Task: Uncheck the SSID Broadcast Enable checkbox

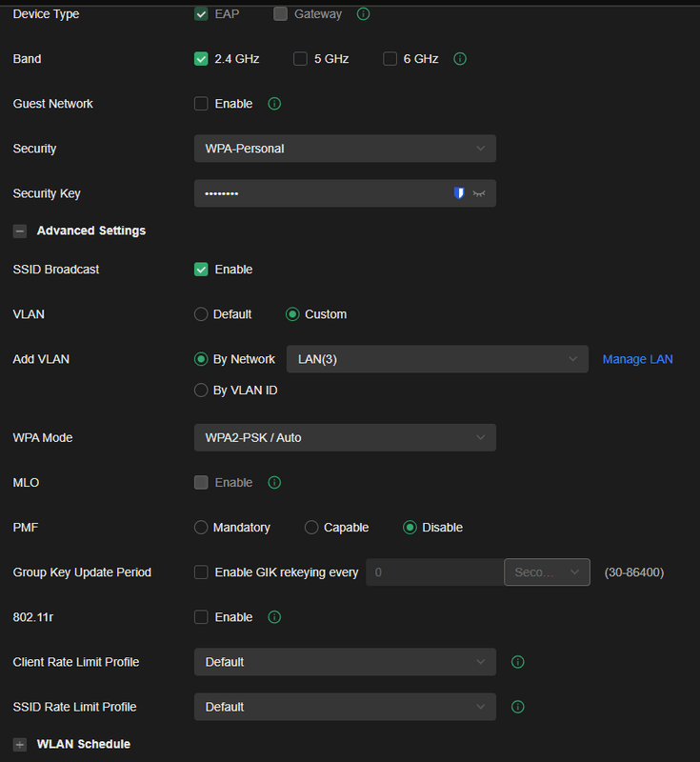Action: [x=201, y=270]
